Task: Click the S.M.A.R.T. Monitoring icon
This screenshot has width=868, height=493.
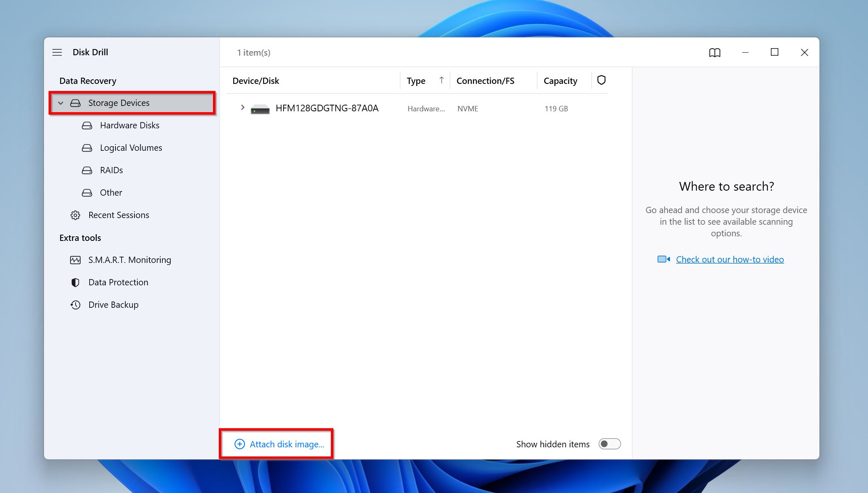Action: click(x=75, y=259)
